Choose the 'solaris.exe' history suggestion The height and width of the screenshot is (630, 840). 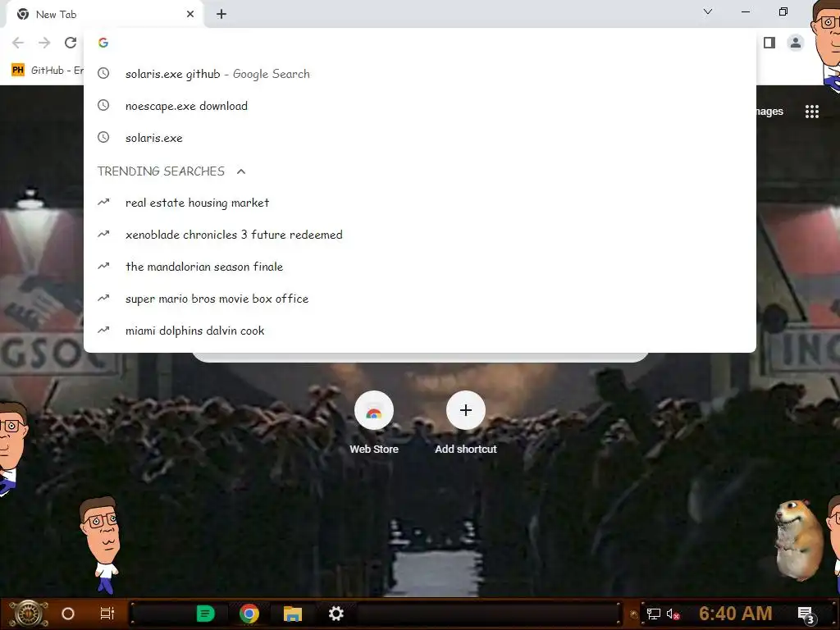pyautogui.click(x=420, y=138)
